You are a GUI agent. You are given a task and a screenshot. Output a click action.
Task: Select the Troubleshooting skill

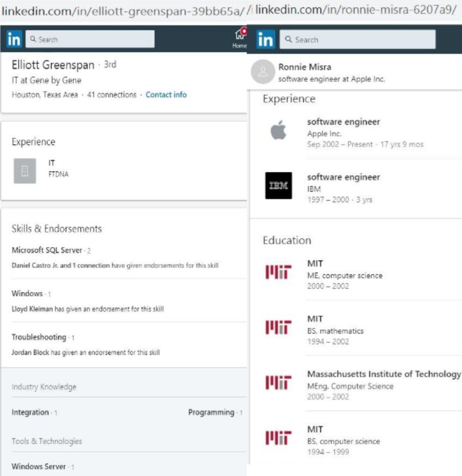[39, 337]
